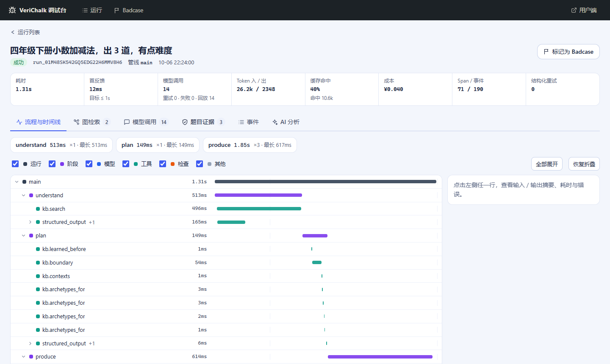Click the purple understand timeline bar
This screenshot has height=364, width=610.
point(258,195)
